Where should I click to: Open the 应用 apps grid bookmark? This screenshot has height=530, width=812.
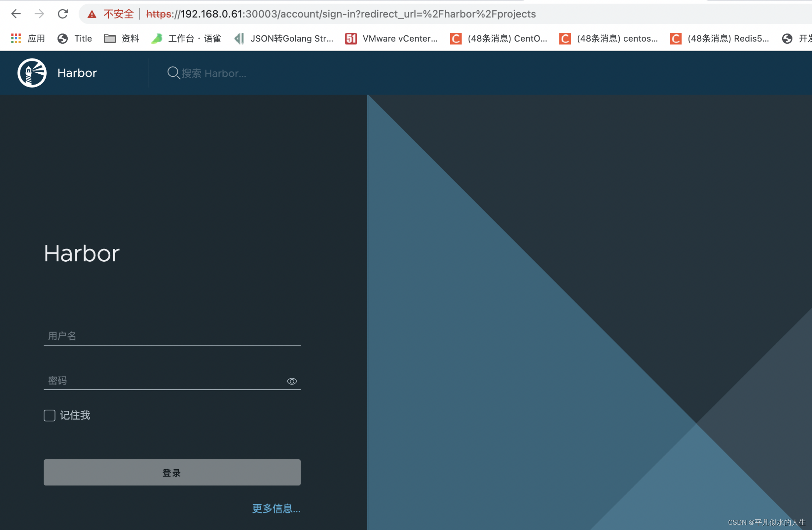[x=28, y=38]
